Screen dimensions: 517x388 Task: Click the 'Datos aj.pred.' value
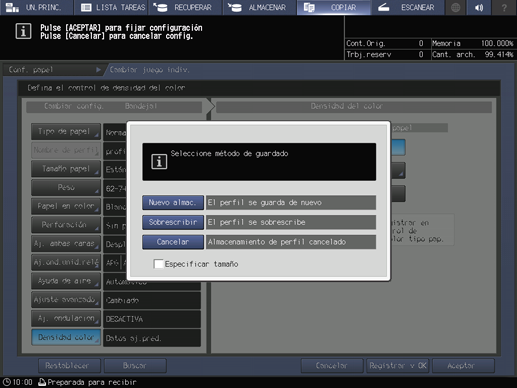point(152,338)
